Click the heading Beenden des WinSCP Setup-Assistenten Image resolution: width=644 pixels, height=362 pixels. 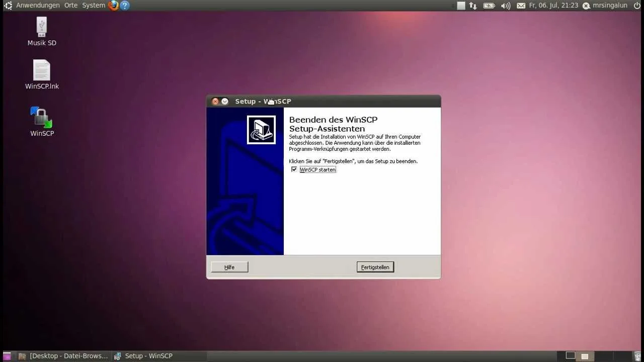(x=333, y=124)
